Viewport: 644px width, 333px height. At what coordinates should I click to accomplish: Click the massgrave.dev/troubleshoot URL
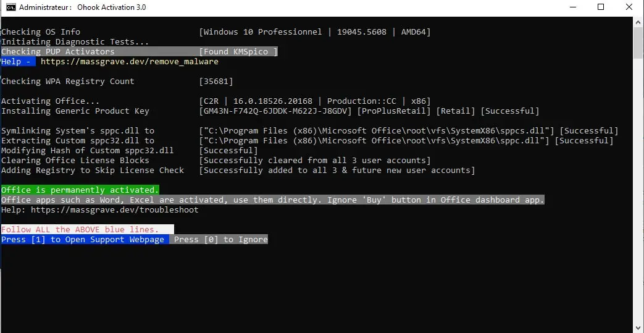click(115, 209)
